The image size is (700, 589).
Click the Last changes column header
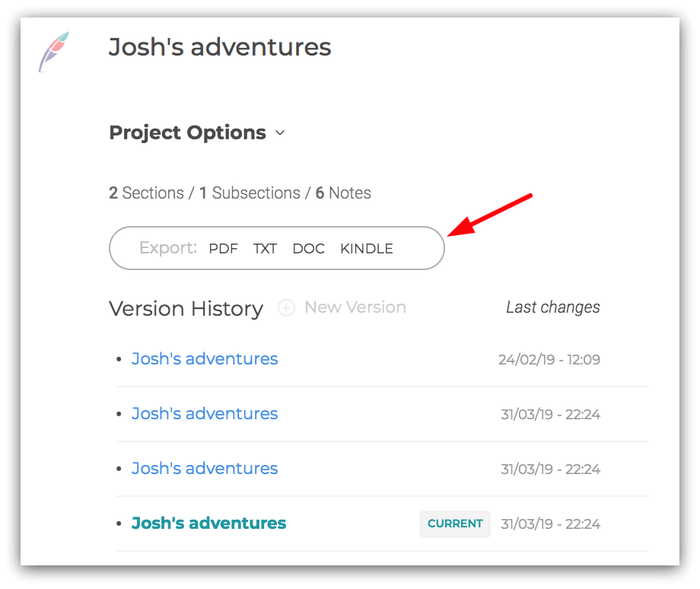[552, 307]
